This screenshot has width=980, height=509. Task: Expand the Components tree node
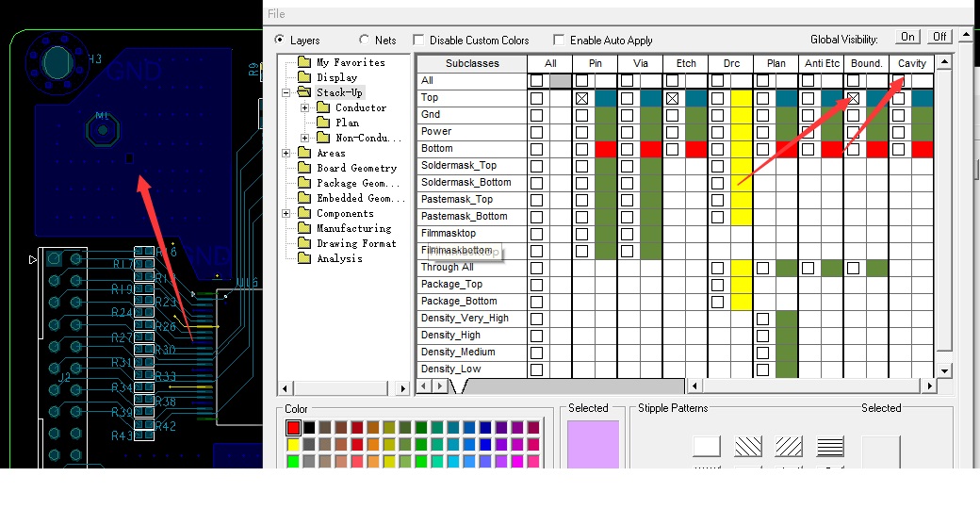coord(286,213)
